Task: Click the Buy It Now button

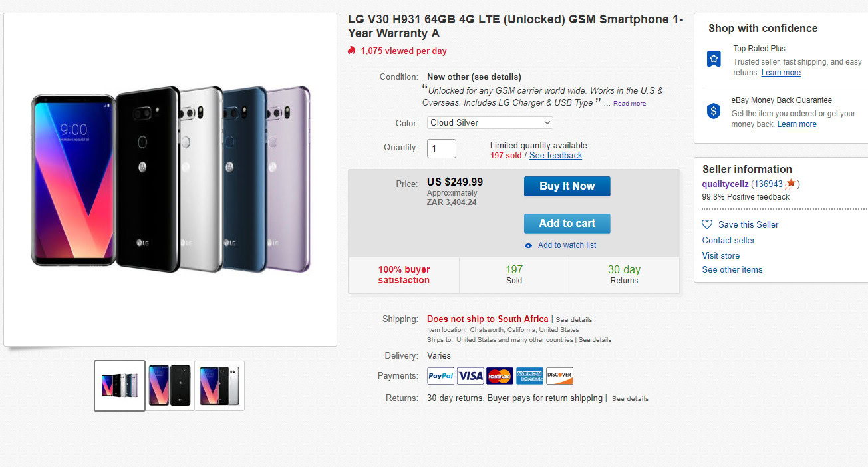Action: pyautogui.click(x=567, y=186)
